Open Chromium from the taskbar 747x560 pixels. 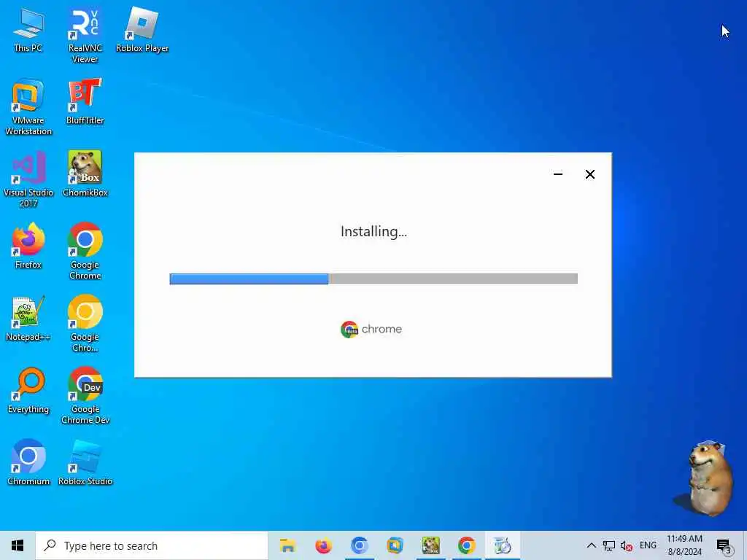[x=359, y=545]
